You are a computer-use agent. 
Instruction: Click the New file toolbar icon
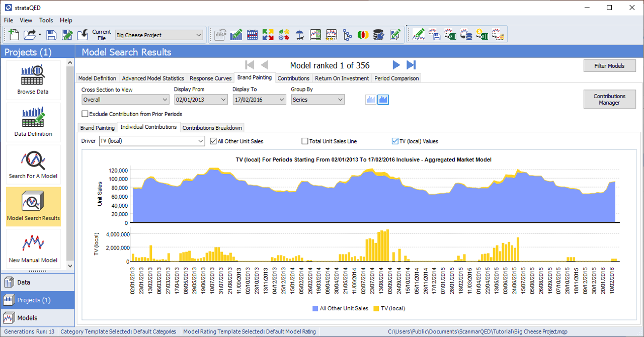(x=14, y=35)
